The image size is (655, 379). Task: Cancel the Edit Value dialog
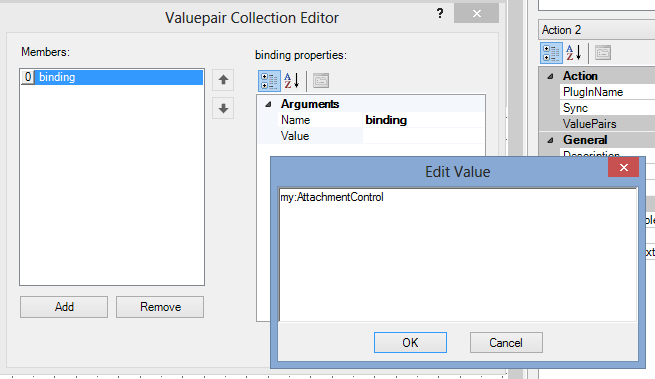[x=506, y=343]
